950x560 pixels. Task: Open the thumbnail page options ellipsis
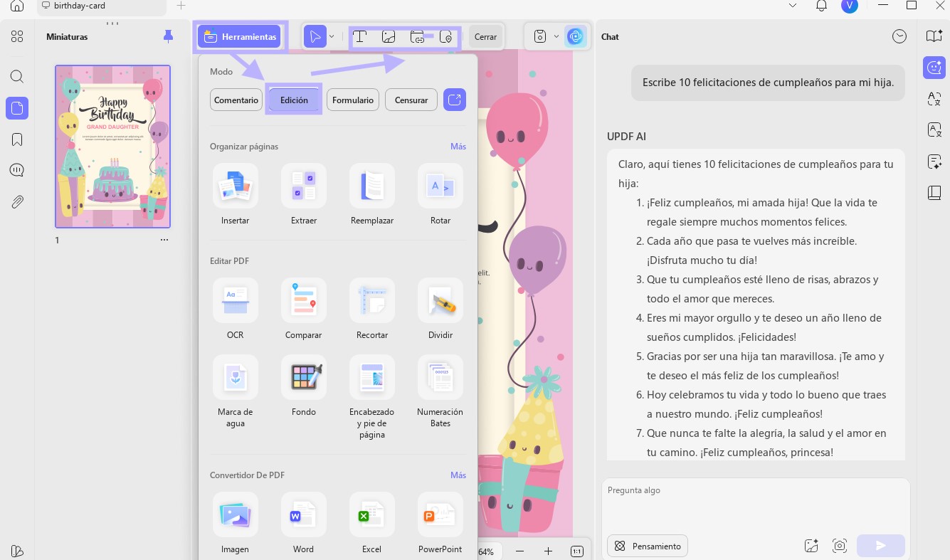(x=164, y=240)
